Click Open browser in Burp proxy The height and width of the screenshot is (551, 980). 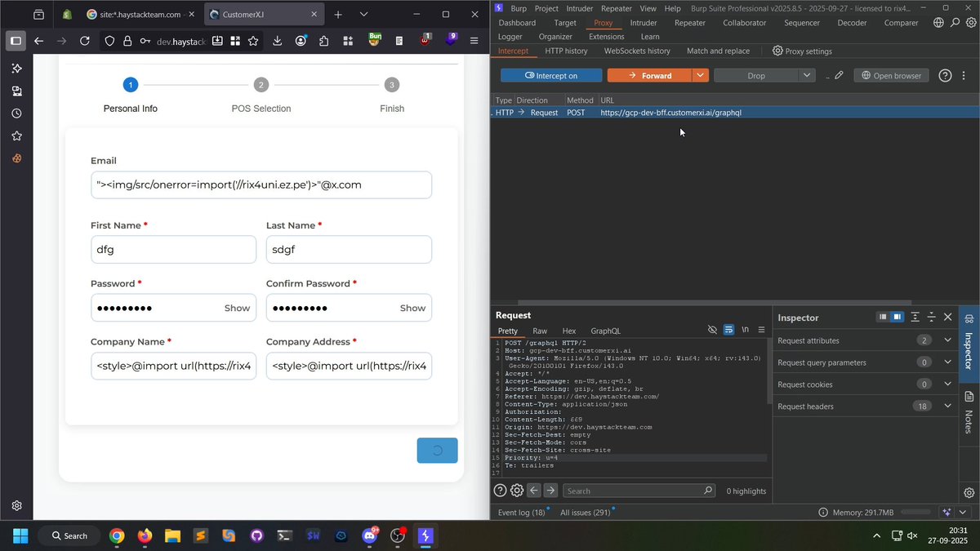[x=890, y=75]
